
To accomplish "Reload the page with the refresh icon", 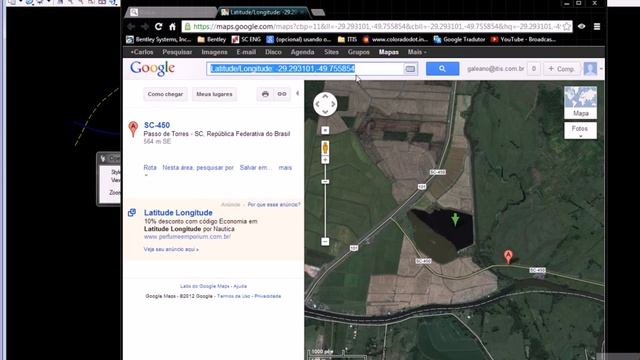I will click(158, 27).
